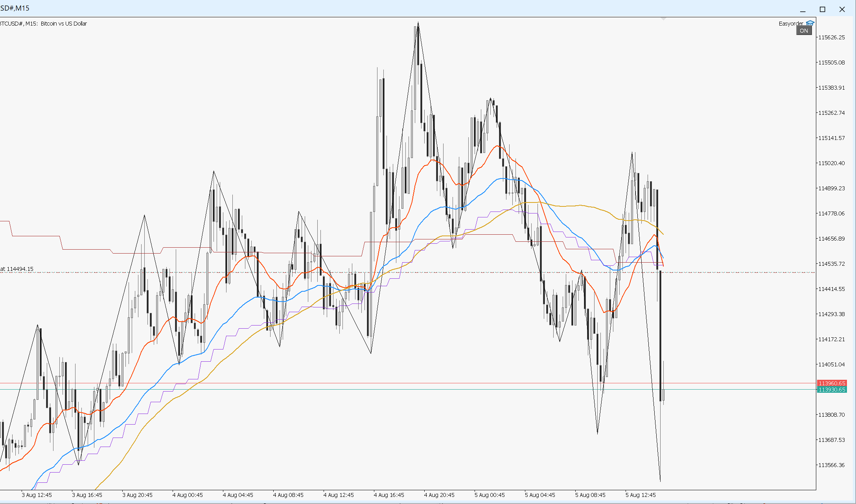Image resolution: width=856 pixels, height=504 pixels.
Task: Click the 5 Aug 00:45 time axis label
Action: 490,495
